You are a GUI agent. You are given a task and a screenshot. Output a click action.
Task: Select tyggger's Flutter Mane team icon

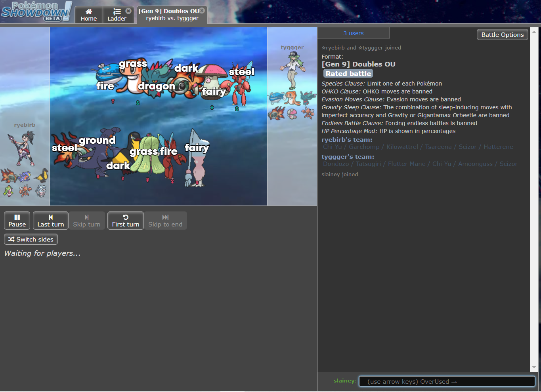308,97
